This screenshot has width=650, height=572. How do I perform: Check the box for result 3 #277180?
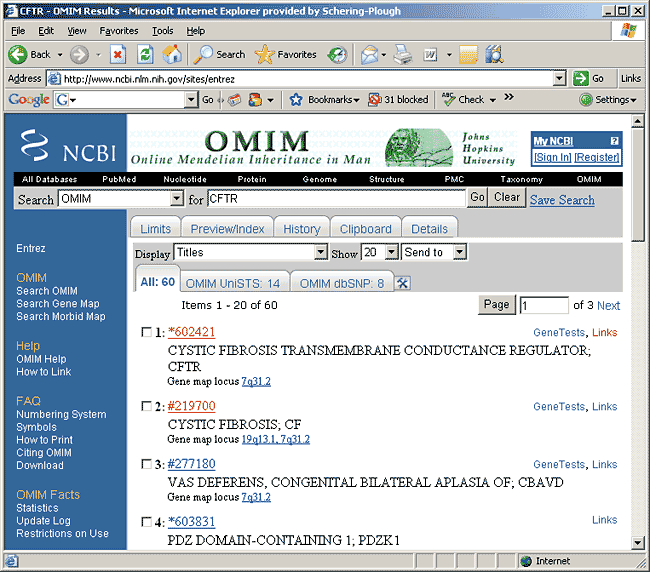(x=146, y=464)
